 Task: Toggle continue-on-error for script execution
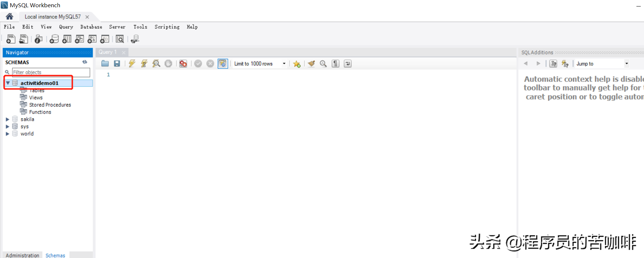183,64
